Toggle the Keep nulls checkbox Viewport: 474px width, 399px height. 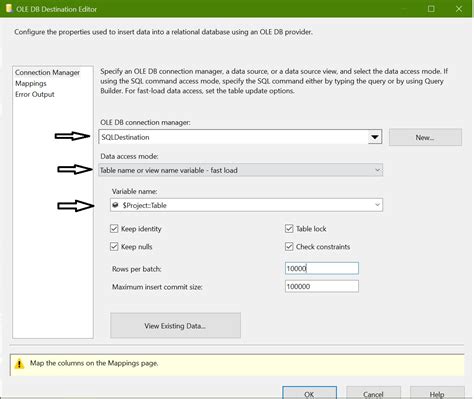click(x=114, y=247)
